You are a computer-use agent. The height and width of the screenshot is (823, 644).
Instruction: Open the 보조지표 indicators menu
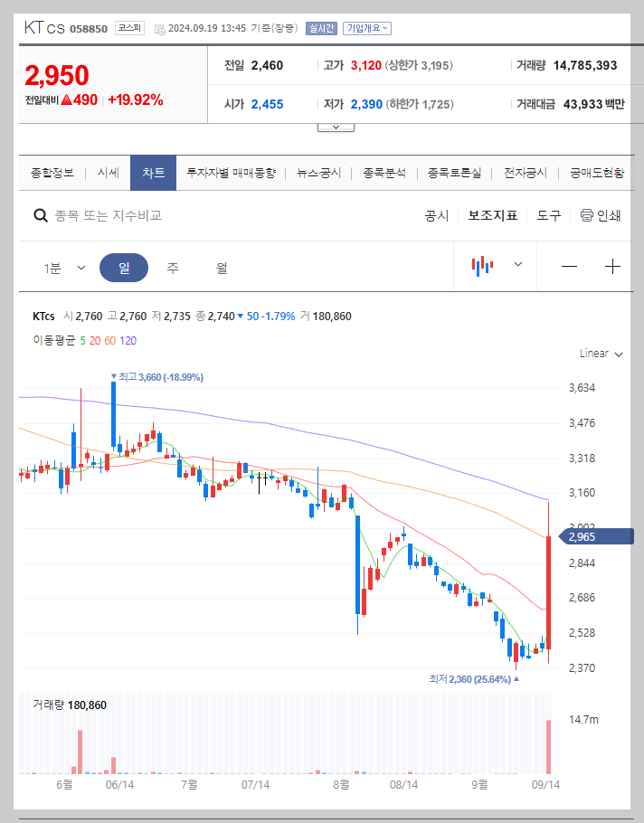(493, 216)
